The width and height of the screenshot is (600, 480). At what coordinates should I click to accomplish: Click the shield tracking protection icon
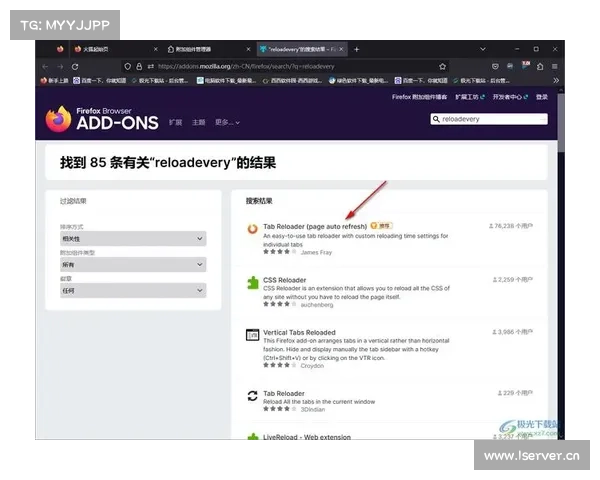coord(127,67)
